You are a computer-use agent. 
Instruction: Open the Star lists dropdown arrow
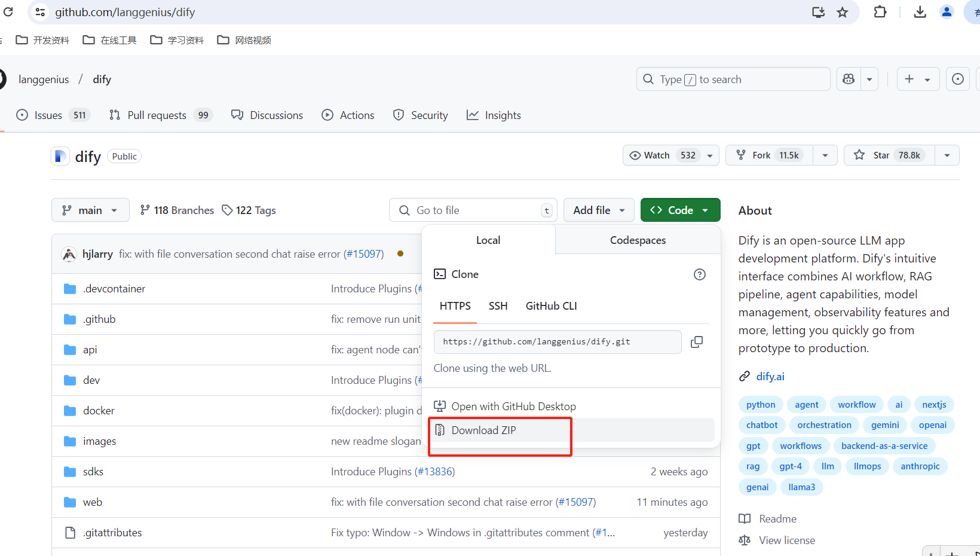947,155
